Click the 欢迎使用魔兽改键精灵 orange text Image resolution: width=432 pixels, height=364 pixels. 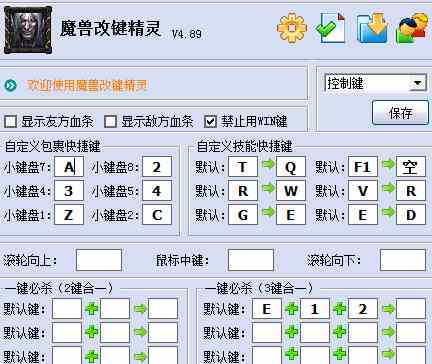(x=87, y=86)
